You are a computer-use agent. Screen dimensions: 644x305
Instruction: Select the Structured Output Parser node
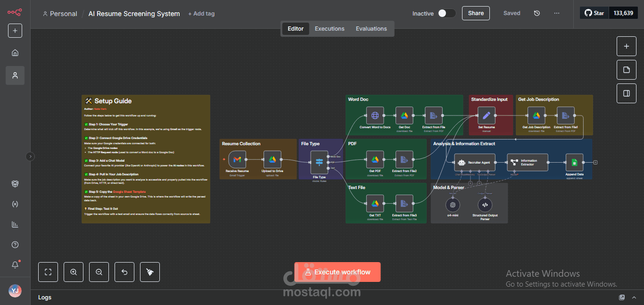pos(485,205)
